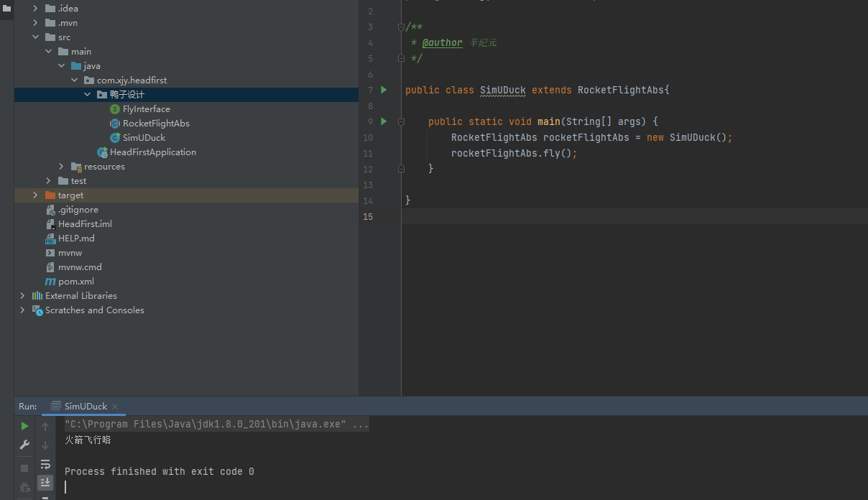The width and height of the screenshot is (868, 500).
Task: Run SimUDuck class from line 7 gutter
Action: coord(384,90)
